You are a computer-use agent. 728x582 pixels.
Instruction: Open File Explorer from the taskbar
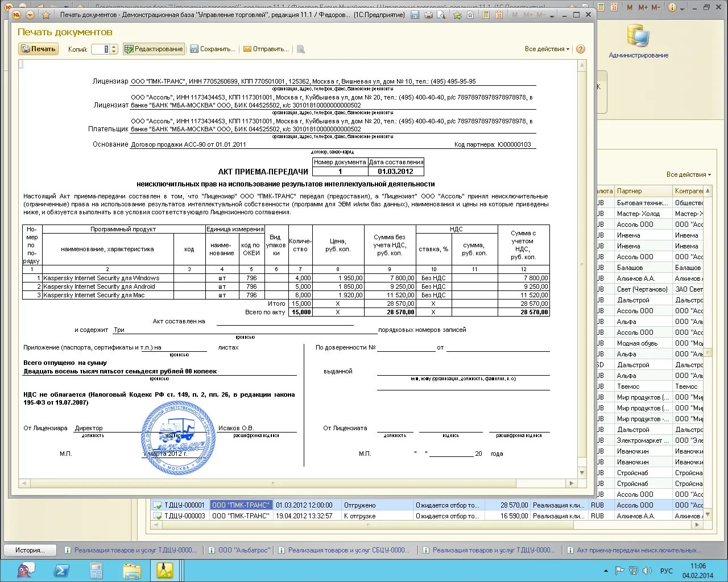pos(131,571)
